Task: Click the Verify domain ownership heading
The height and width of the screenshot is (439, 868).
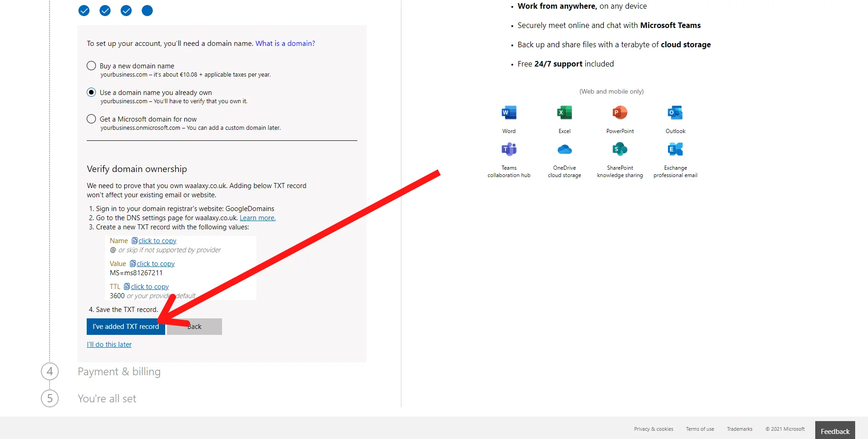Action: (137, 169)
